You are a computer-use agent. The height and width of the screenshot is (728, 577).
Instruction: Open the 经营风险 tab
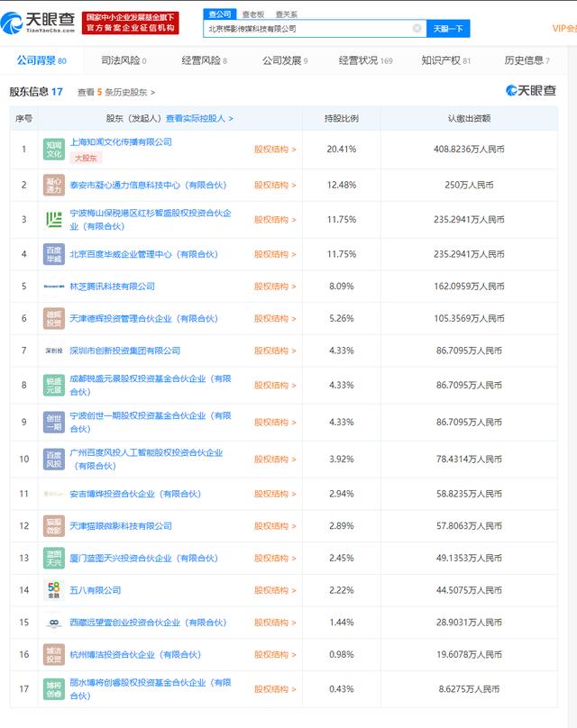(204, 60)
